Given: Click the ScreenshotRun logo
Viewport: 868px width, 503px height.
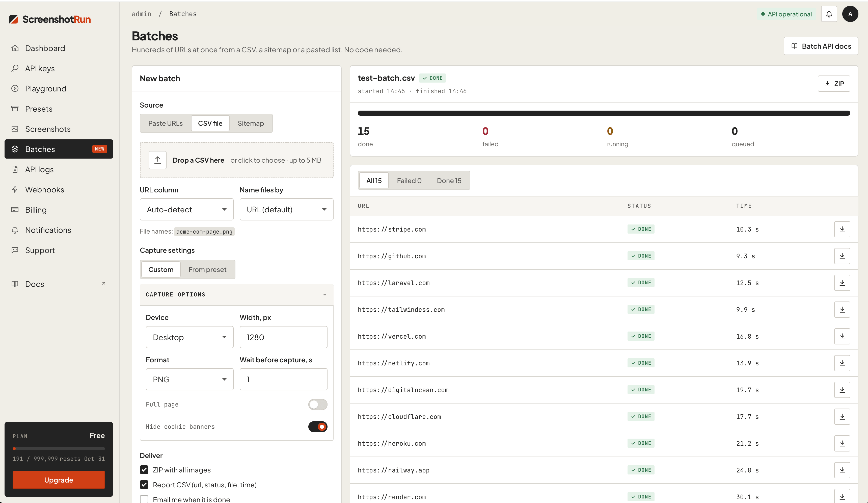Looking at the screenshot, I should coord(50,19).
